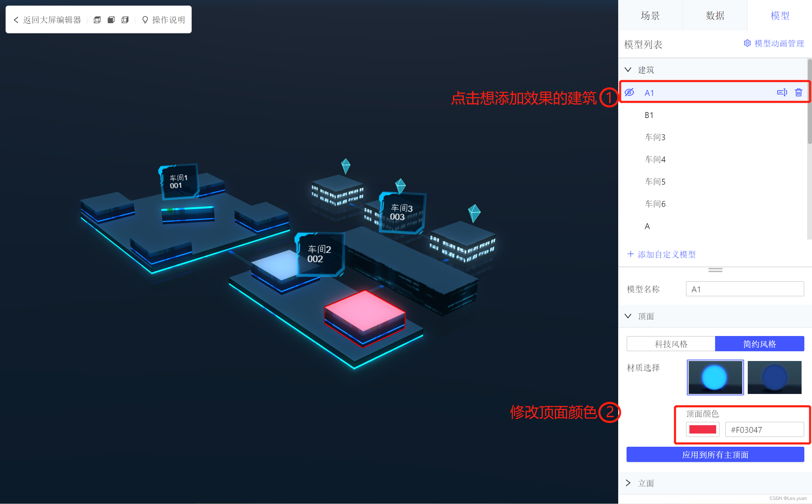
Task: Toggle visibility eye for model A1
Action: pos(629,92)
